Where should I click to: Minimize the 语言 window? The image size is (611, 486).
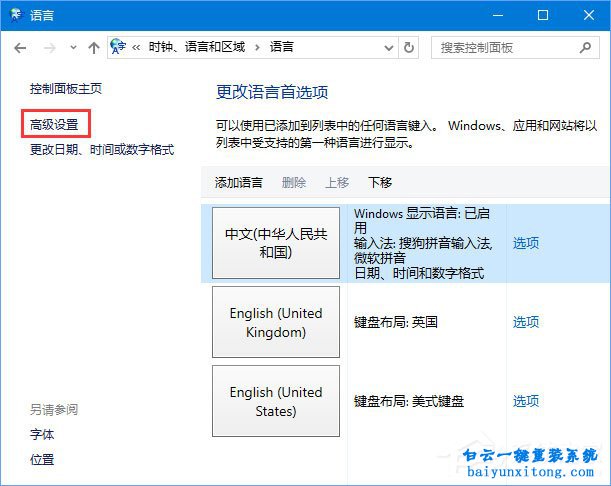click(498, 15)
